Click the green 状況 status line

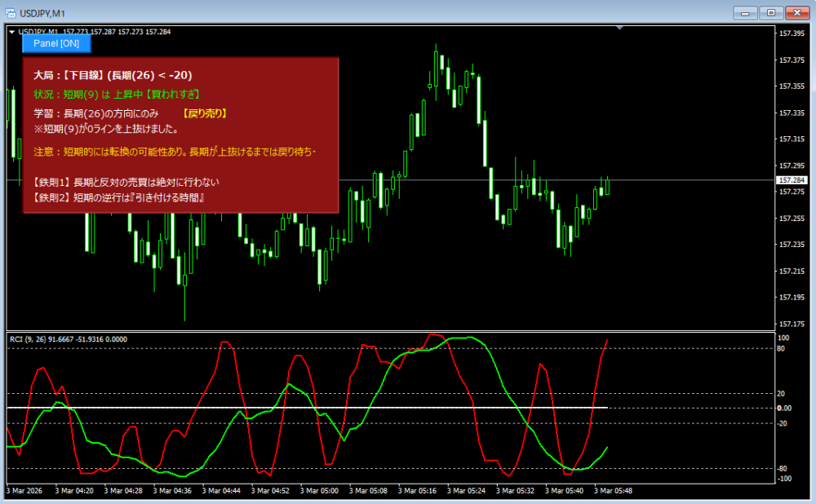point(118,95)
